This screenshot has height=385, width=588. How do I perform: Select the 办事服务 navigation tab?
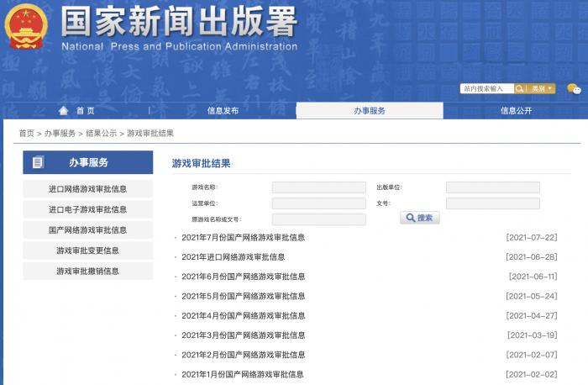click(x=370, y=111)
